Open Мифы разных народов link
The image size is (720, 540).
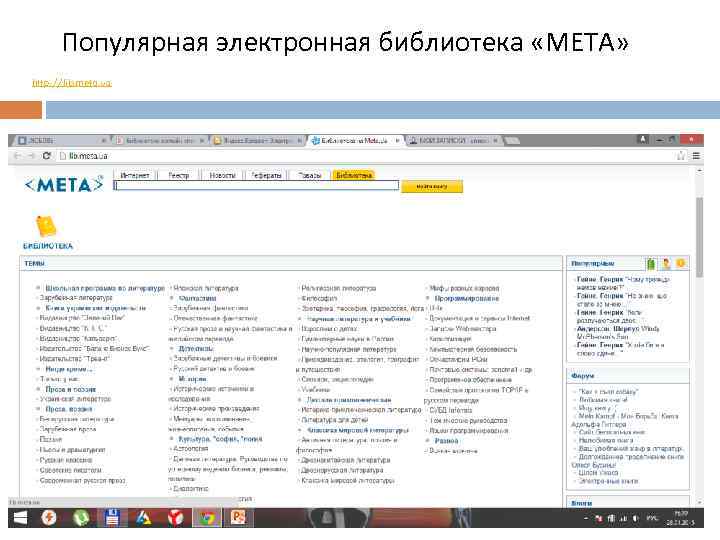point(464,288)
